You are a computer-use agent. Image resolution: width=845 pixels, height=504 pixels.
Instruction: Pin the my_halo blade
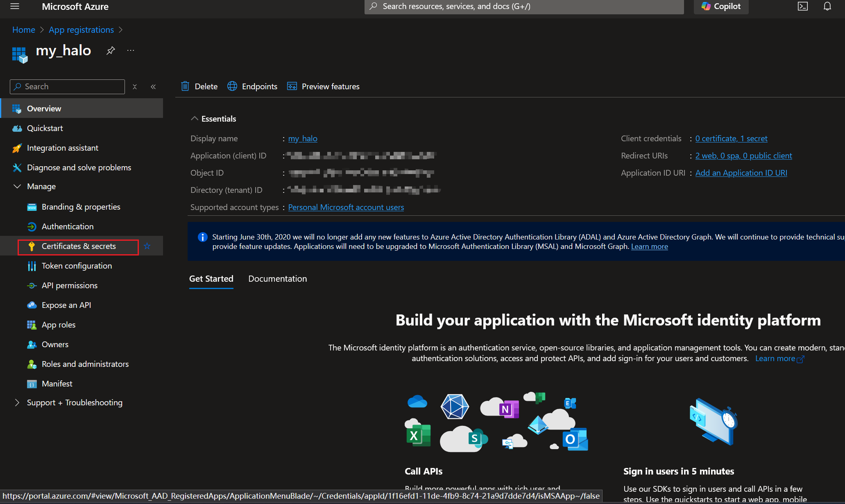(111, 50)
